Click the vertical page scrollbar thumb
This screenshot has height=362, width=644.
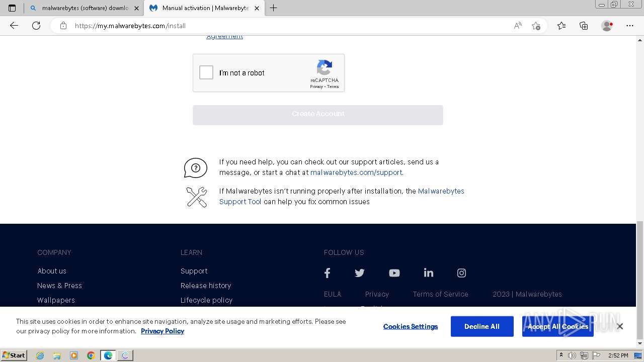pos(640,281)
